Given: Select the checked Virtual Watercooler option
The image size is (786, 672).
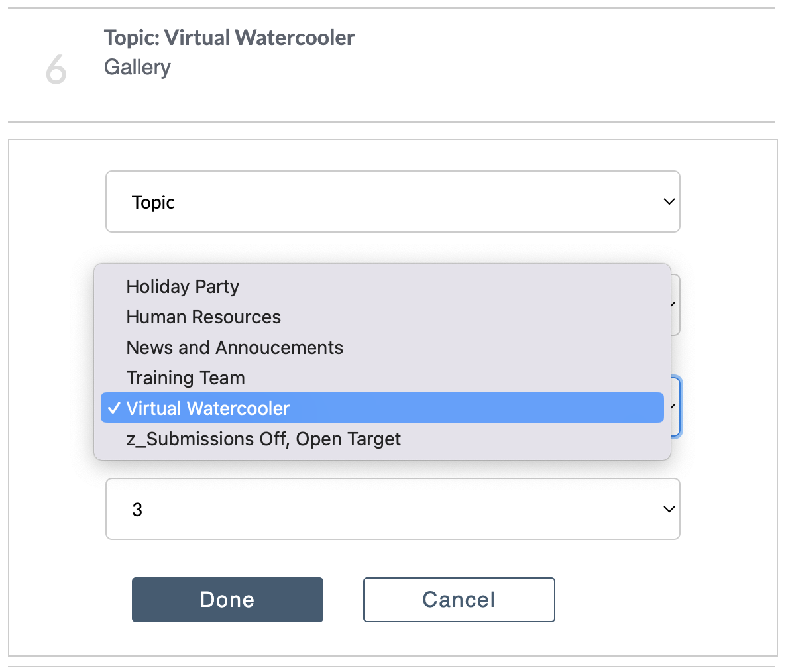Looking at the screenshot, I should [x=382, y=408].
